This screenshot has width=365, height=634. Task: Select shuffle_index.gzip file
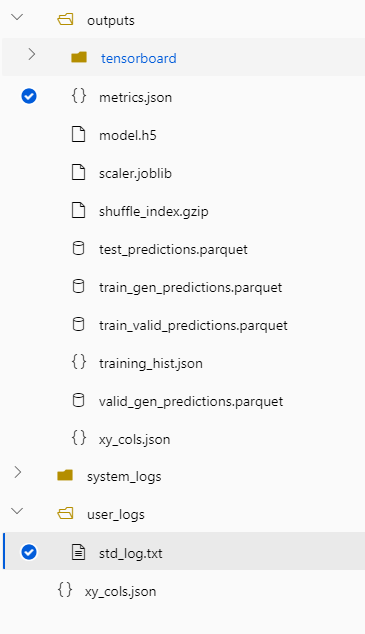click(184, 211)
